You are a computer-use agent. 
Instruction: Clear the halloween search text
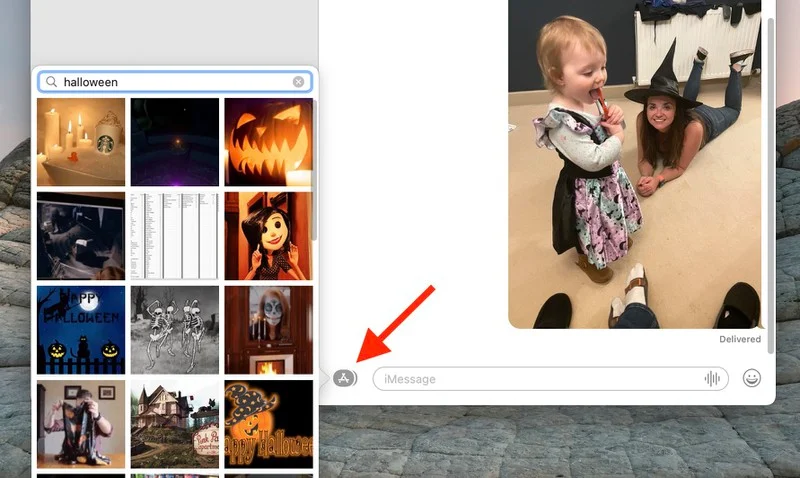(298, 82)
